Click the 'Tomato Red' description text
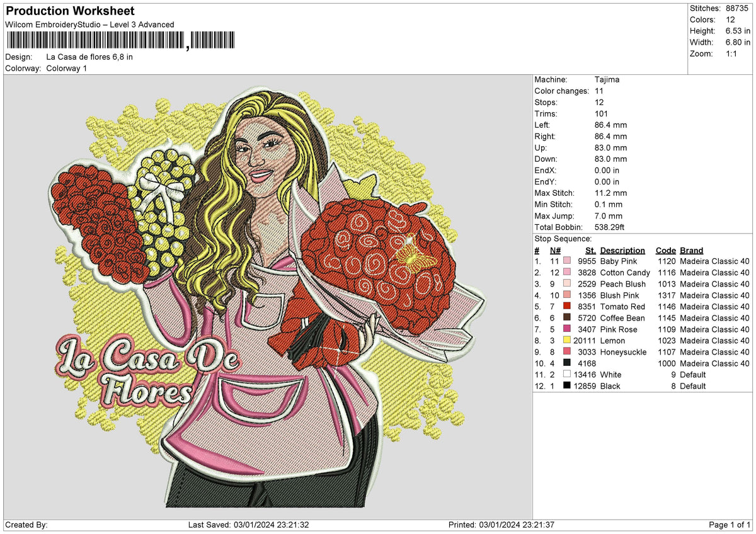This screenshot has width=756, height=534. [x=622, y=306]
